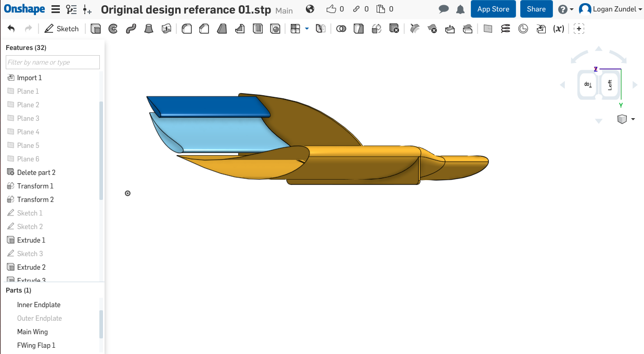Like this document with thumbs-up
This screenshot has height=354, width=644.
click(x=331, y=9)
